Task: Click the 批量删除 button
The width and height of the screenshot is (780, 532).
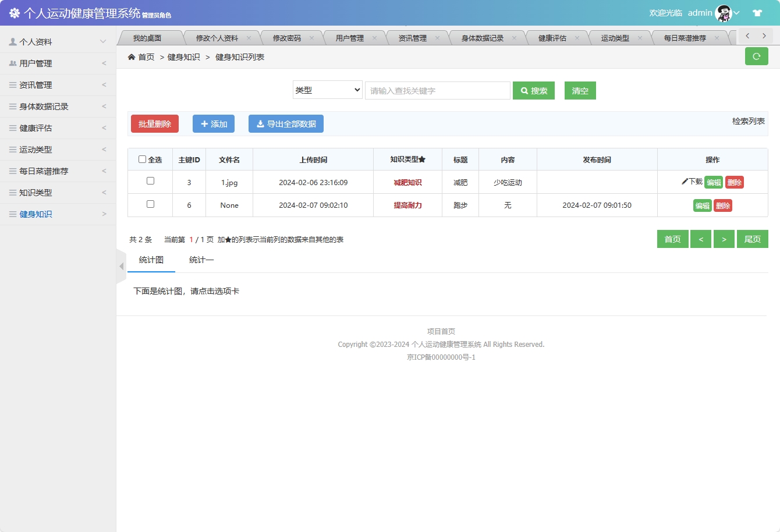Action: (x=154, y=123)
